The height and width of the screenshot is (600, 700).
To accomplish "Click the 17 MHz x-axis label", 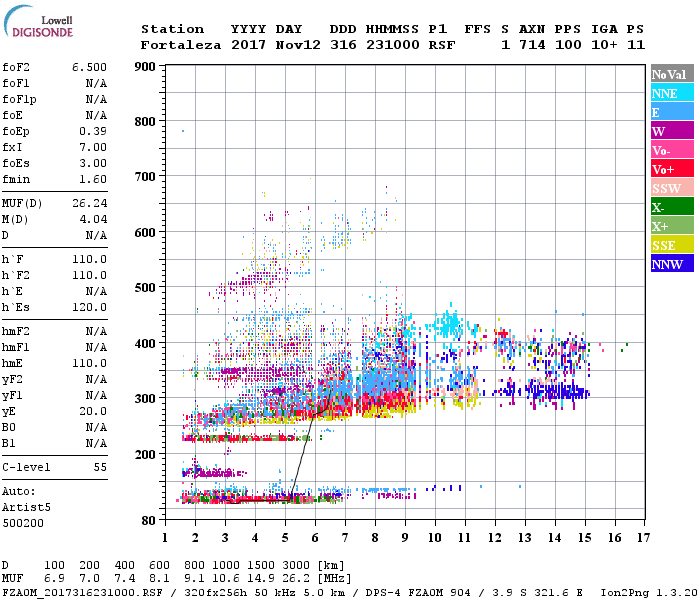I will click(x=643, y=538).
